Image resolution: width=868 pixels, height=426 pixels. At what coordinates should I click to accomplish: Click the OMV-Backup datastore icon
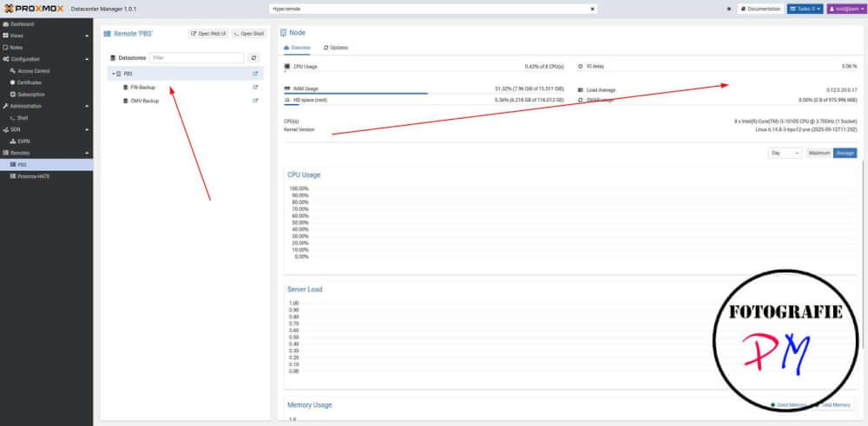(126, 102)
